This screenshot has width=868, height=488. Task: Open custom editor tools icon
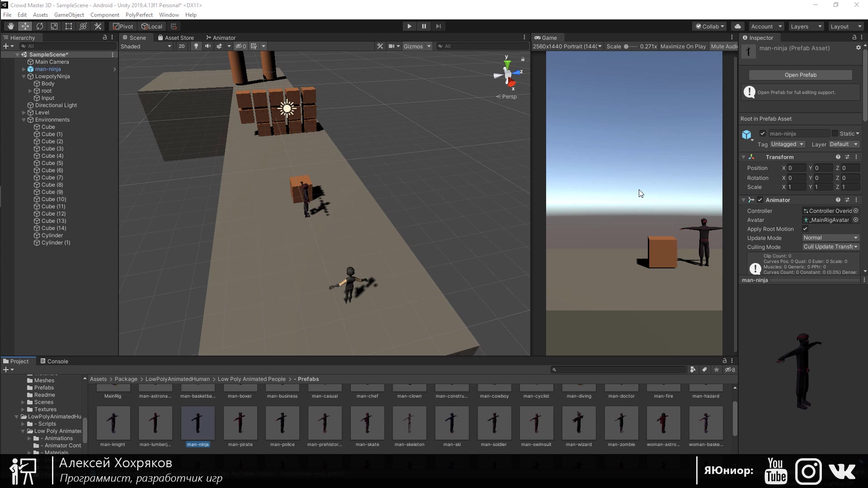98,26
